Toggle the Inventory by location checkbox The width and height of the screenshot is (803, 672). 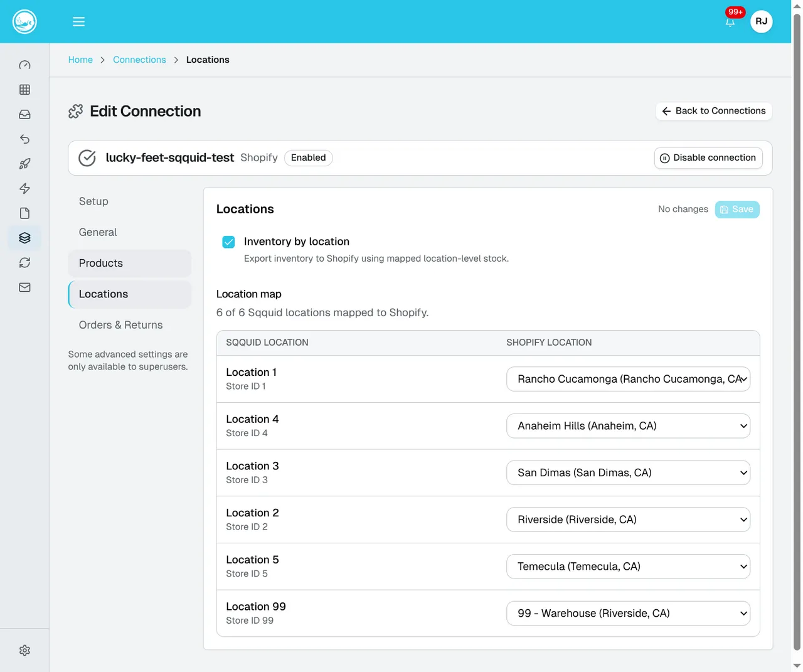click(228, 242)
